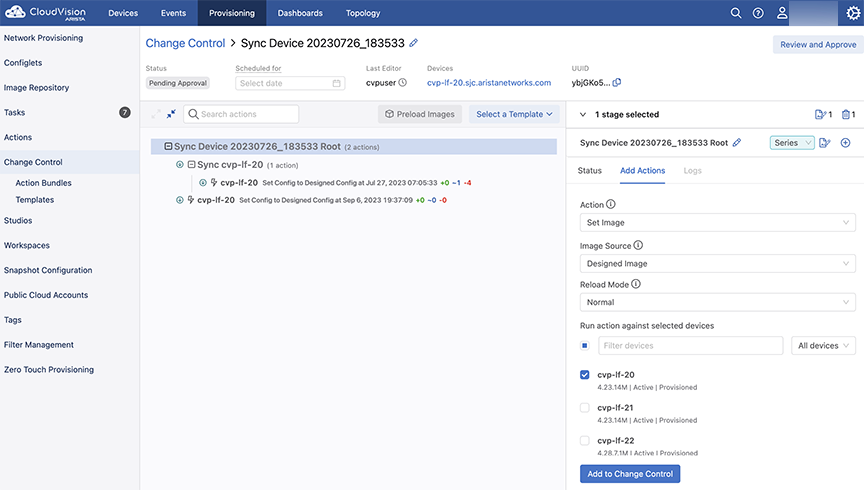Open Configlets in the sidebar
The image size is (864, 490).
coord(23,63)
